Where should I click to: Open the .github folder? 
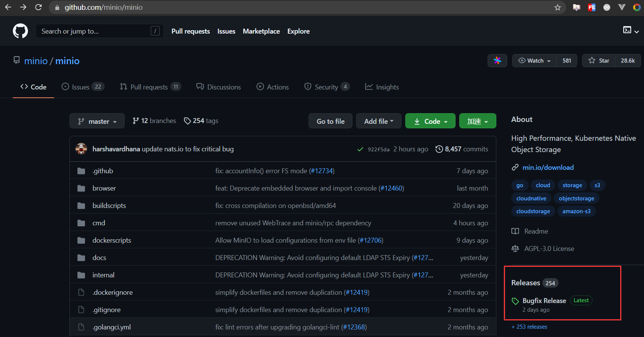(103, 171)
